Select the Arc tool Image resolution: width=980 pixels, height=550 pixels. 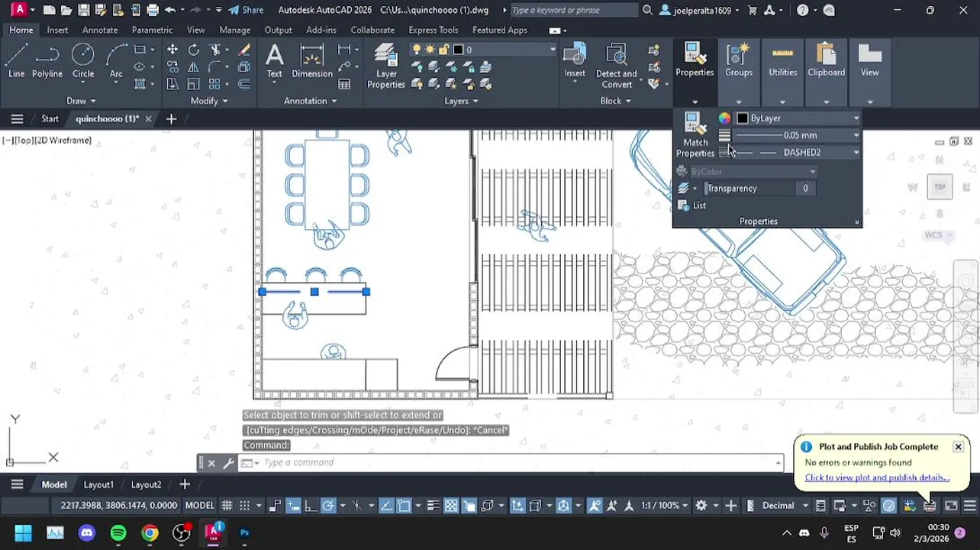click(116, 61)
